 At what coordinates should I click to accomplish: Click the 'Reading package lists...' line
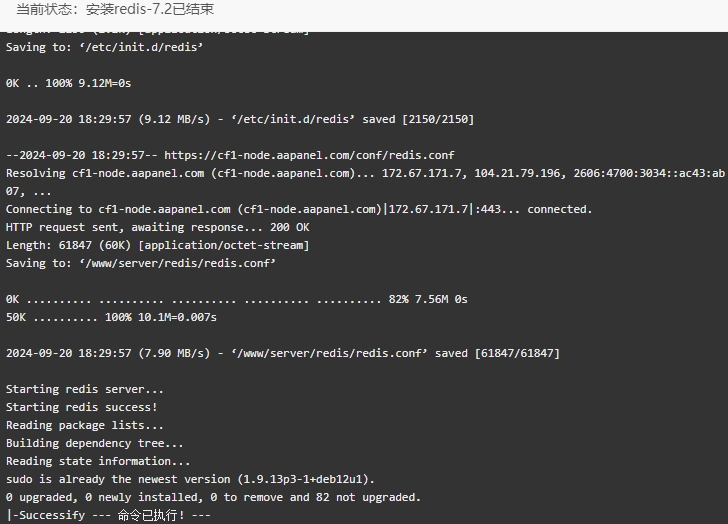[x=84, y=425]
